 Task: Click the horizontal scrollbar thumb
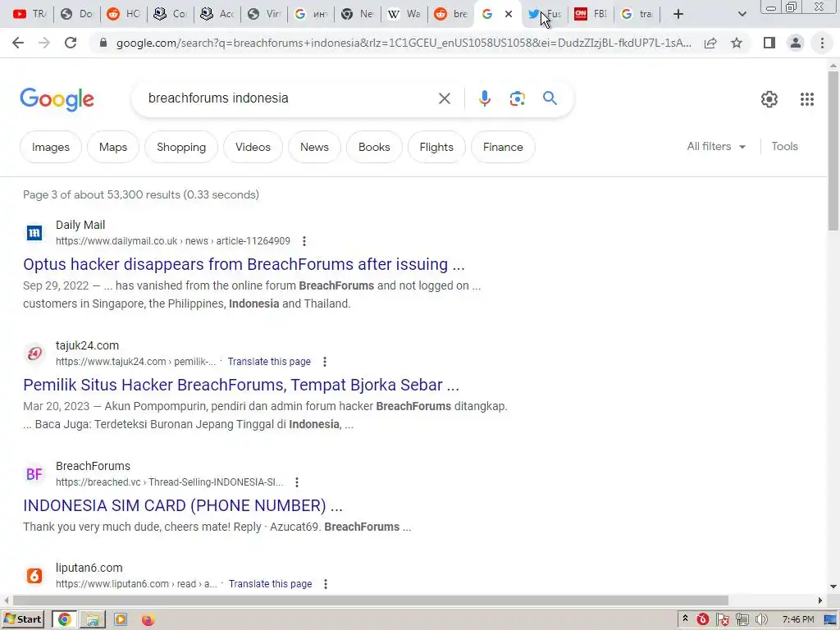coord(371,600)
